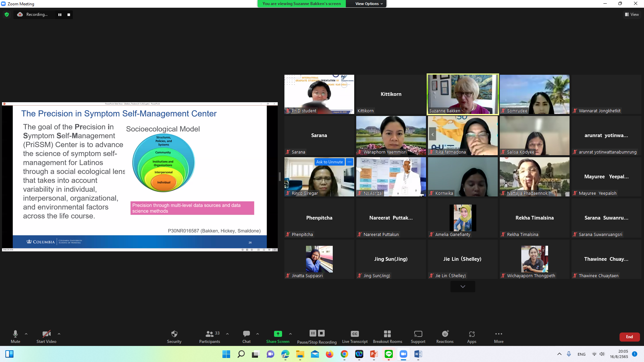644x362 pixels.
Task: Expand the audio options arrow beside Mute
Action: tap(26, 334)
